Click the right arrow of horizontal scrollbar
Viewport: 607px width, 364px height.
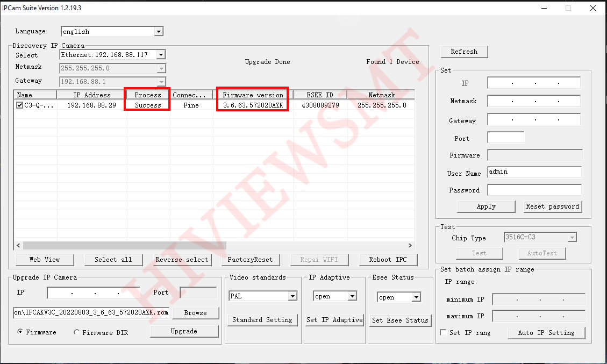(410, 245)
